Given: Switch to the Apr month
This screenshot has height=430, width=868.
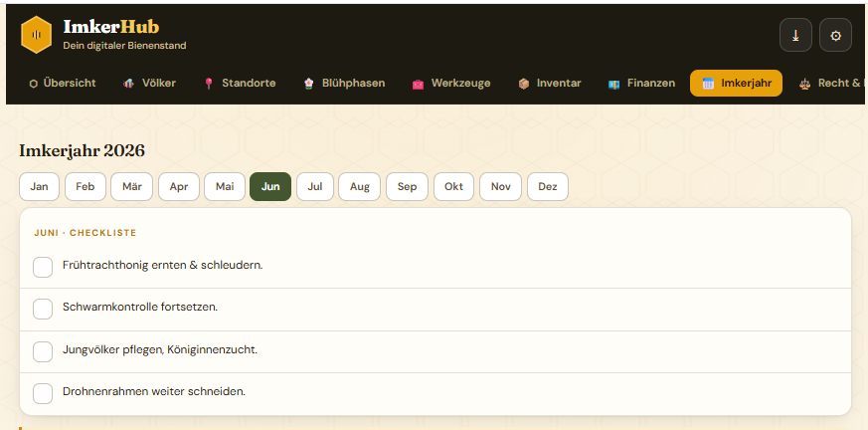Looking at the screenshot, I should click(179, 187).
